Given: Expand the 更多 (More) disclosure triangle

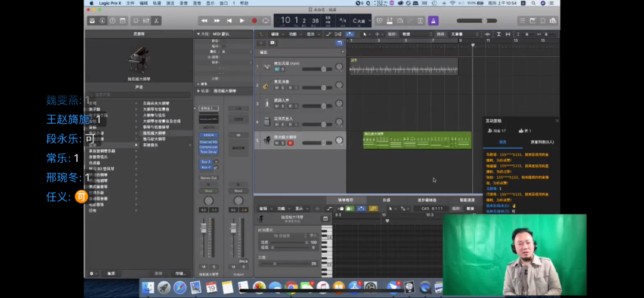Looking at the screenshot, I should click(199, 84).
